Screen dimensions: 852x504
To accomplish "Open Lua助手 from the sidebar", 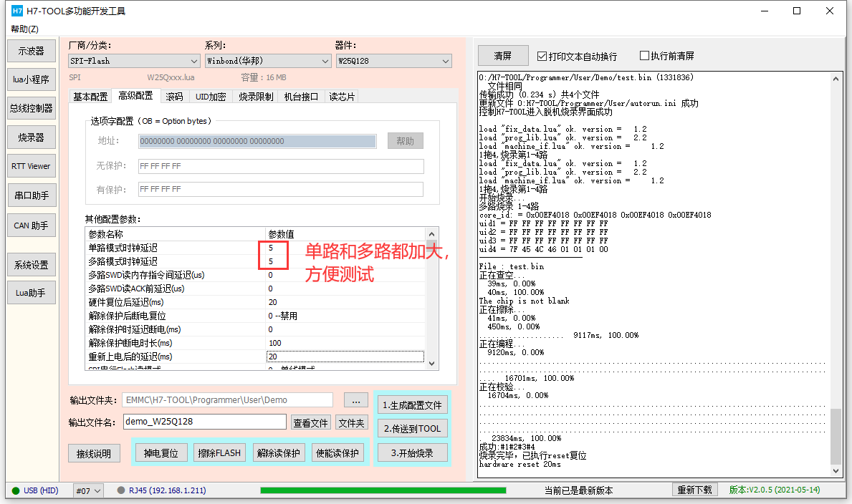I will [32, 294].
